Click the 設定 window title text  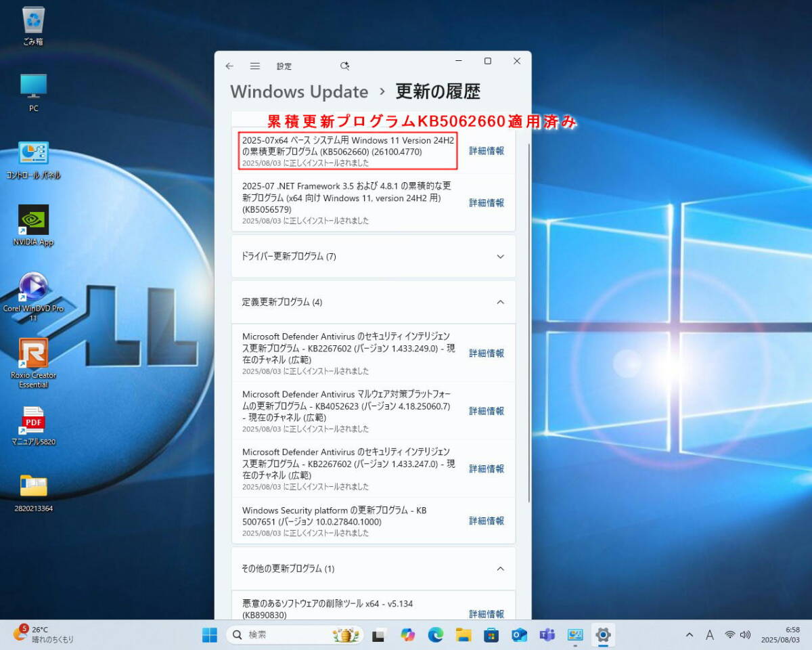click(284, 66)
